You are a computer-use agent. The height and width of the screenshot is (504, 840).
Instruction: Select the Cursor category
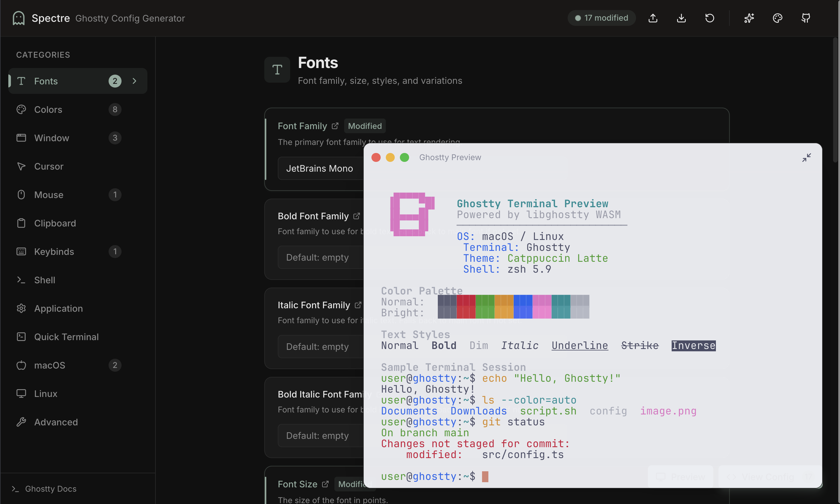78,166
